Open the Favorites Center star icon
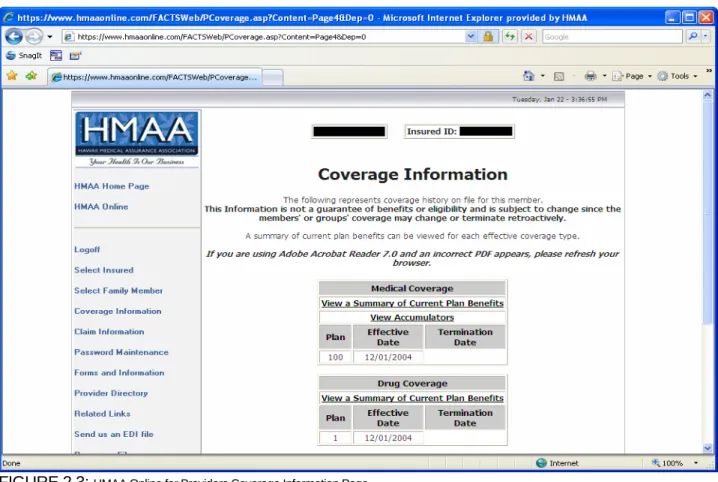The image size is (718, 482). 12,76
